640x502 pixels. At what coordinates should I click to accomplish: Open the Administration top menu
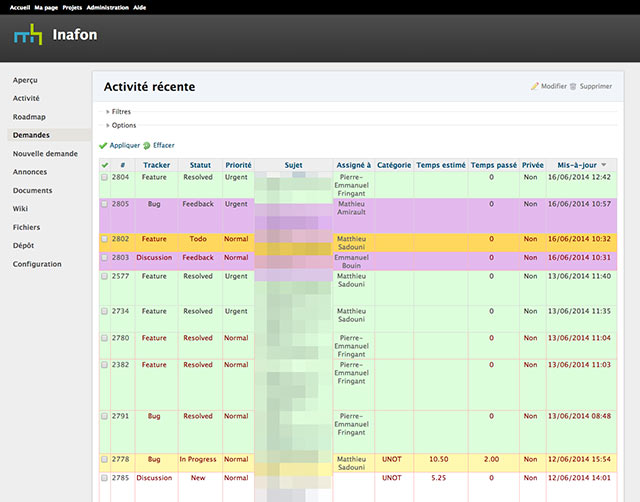tap(108, 7)
